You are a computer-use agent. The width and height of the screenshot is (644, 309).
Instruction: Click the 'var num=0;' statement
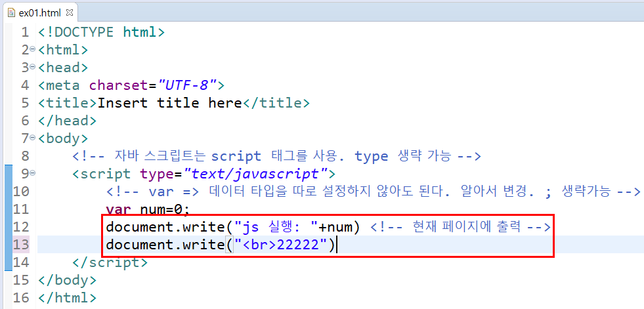click(148, 209)
